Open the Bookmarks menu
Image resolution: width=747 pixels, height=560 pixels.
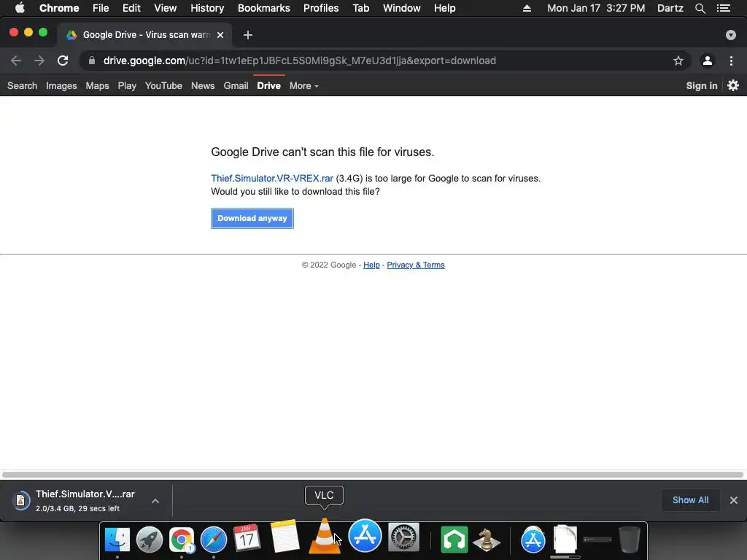point(263,8)
